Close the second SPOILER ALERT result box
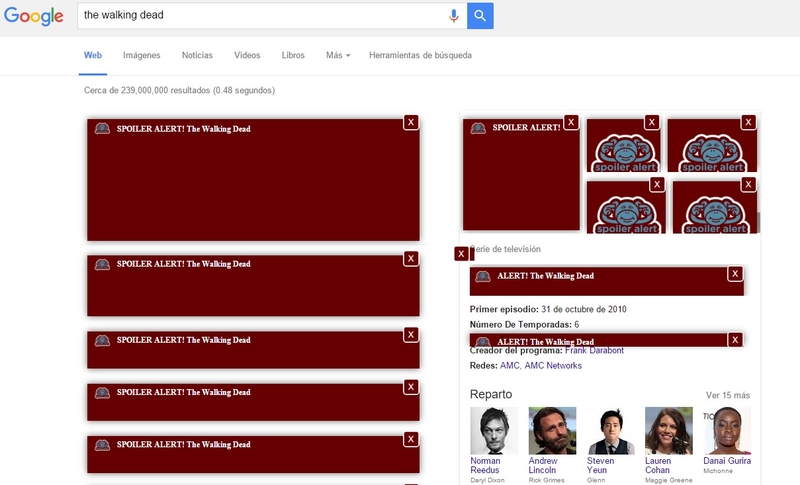The height and width of the screenshot is (485, 800). point(411,259)
